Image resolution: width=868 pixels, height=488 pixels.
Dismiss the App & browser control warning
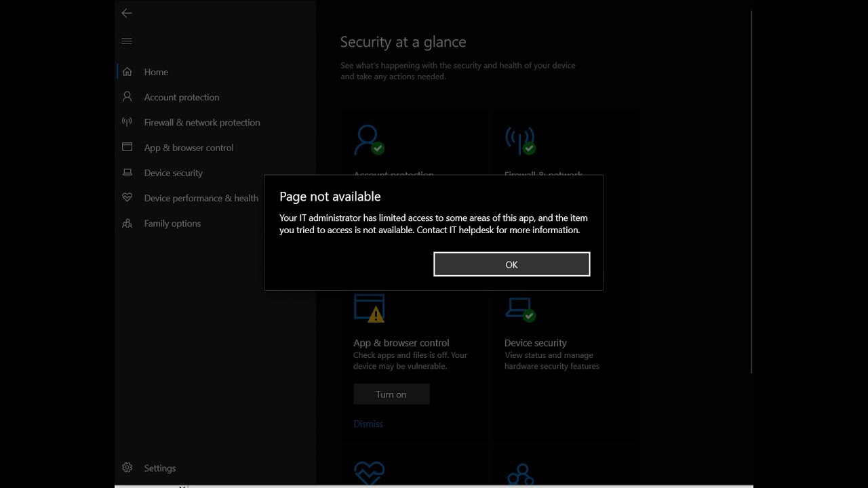tap(368, 424)
